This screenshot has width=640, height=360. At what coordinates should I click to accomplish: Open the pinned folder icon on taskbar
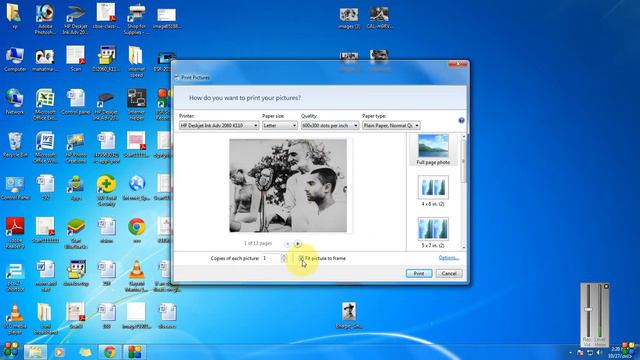tap(85, 352)
